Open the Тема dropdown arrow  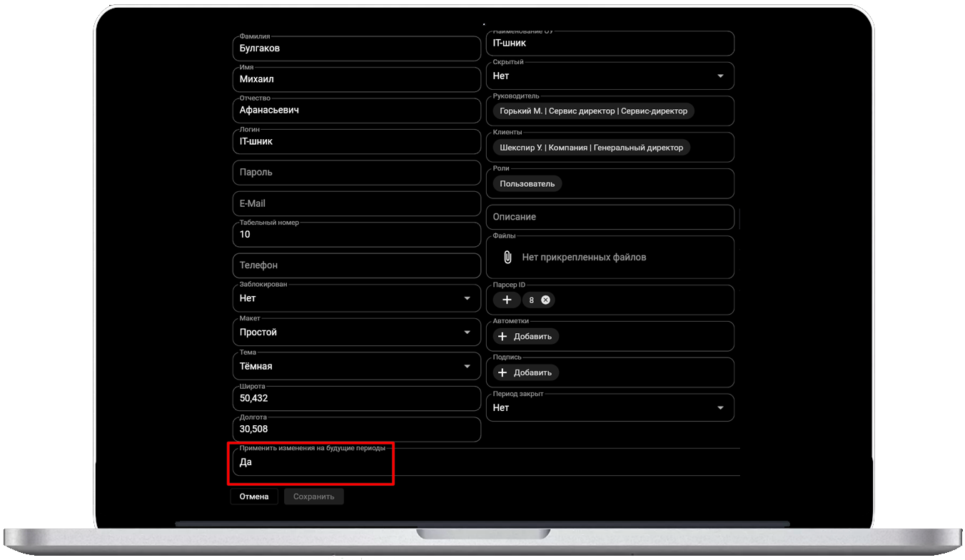click(468, 367)
